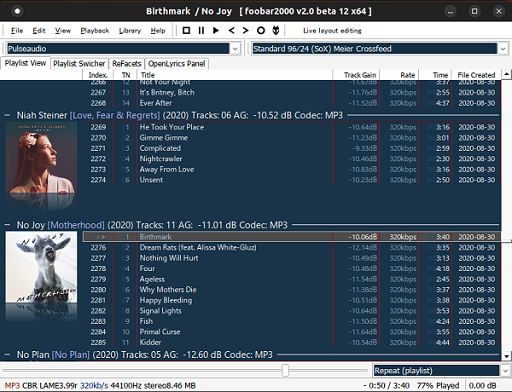Sort by the Index column header
Image resolution: width=512 pixels, height=392 pixels.
coord(98,75)
